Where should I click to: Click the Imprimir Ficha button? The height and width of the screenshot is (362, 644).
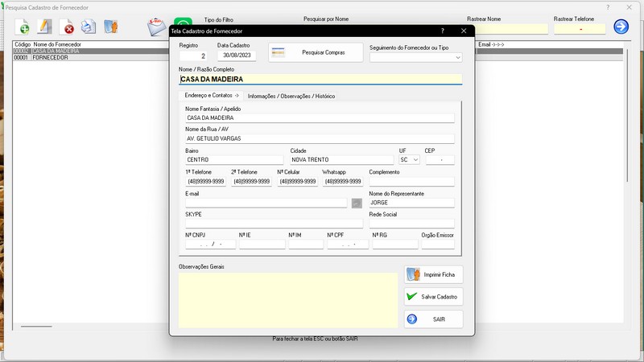[x=433, y=275]
